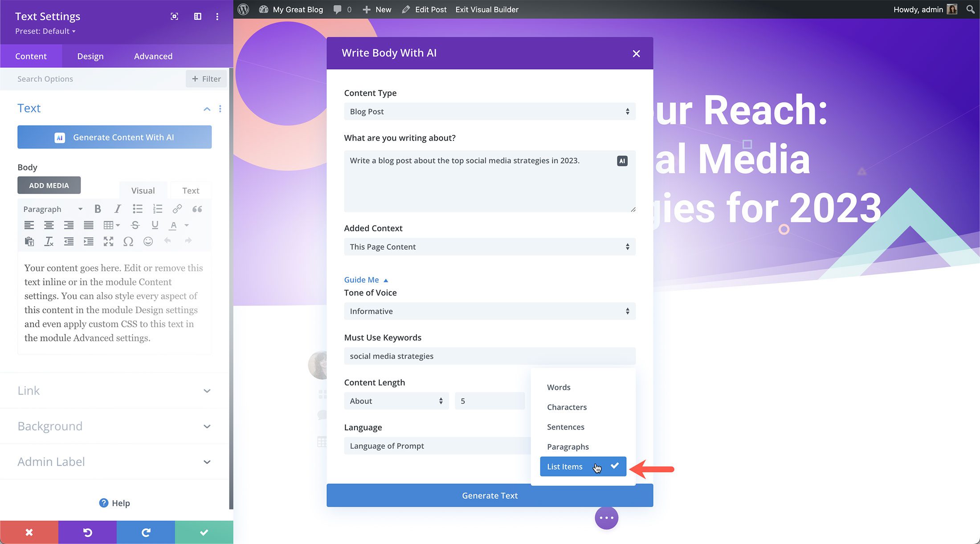Viewport: 980px width, 544px height.
Task: Click the Generate Content With AI button
Action: [114, 138]
